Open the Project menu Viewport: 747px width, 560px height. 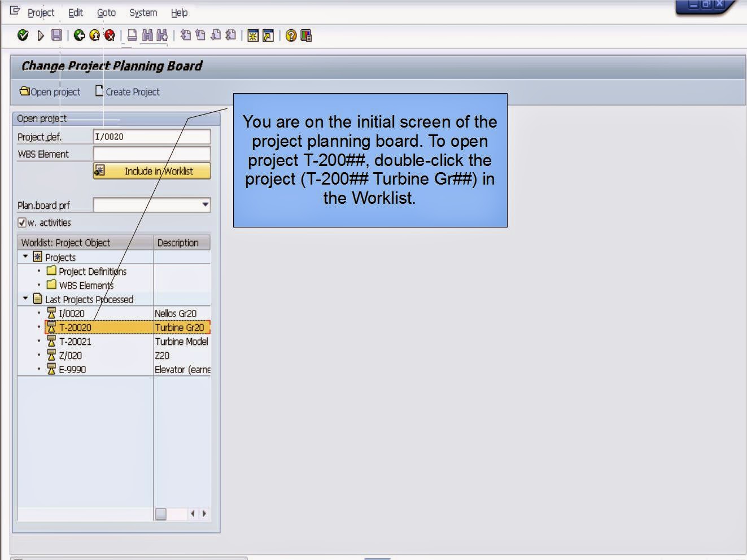40,12
